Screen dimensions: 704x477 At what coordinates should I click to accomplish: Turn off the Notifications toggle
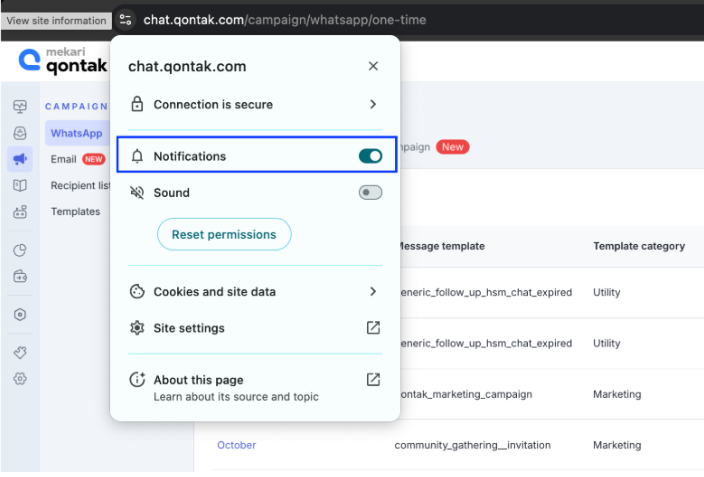370,156
